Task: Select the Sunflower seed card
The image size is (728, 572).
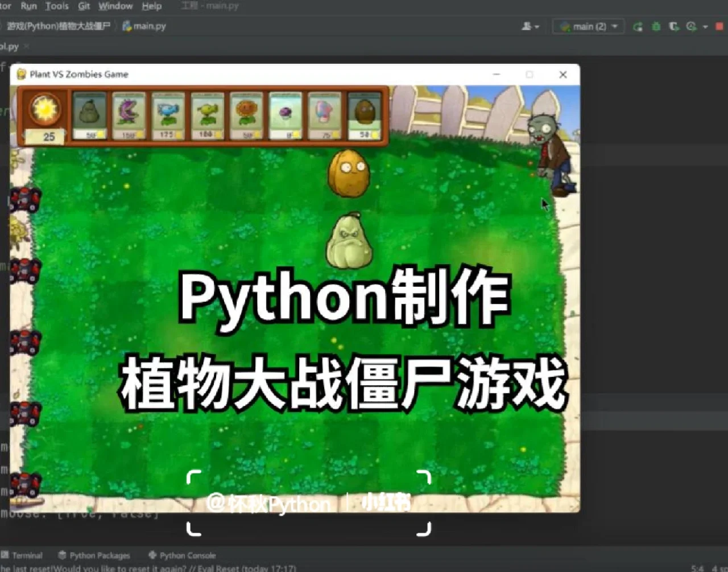Action: coord(246,116)
